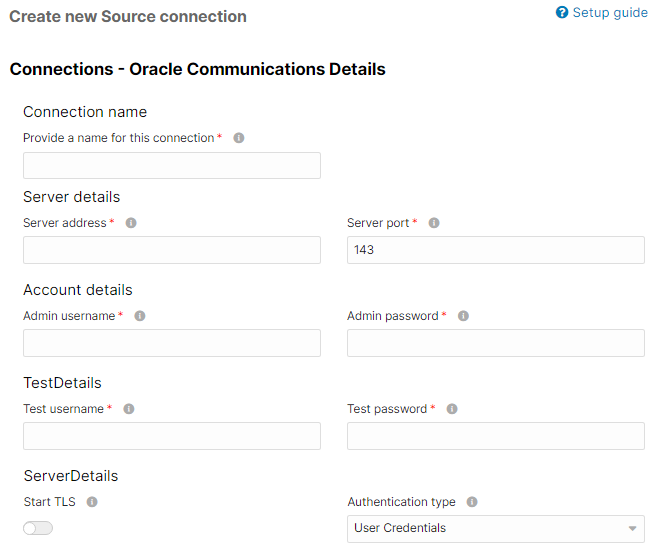Screen dimensions: 655x552
Task: Show info for Admin password
Action: pyautogui.click(x=463, y=316)
